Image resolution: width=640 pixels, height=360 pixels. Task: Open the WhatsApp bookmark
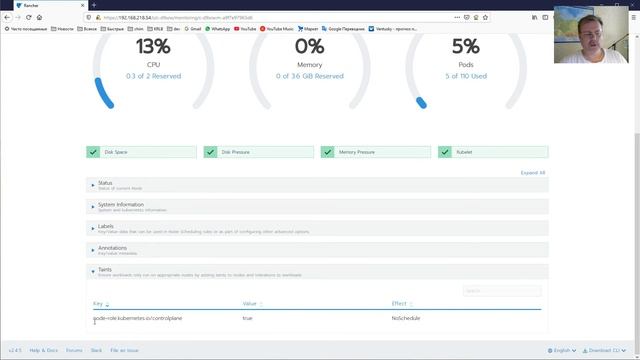[x=218, y=29]
